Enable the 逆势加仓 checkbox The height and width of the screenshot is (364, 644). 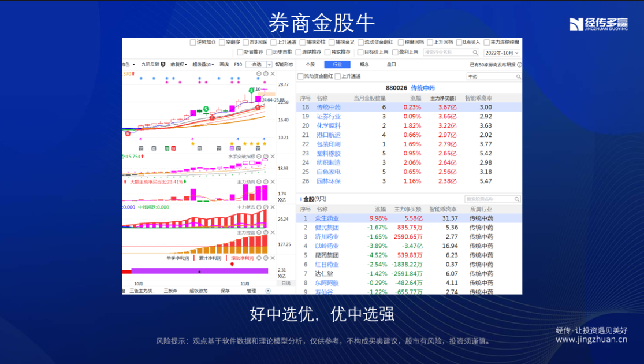193,42
